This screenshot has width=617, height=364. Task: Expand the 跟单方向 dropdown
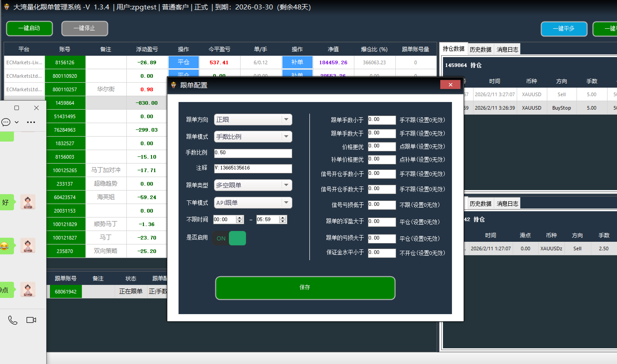tap(286, 120)
